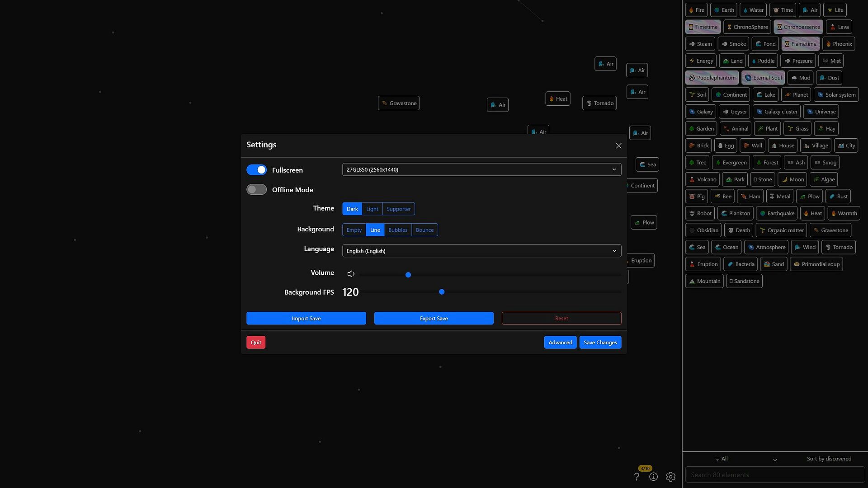Select the Phoenix element in sidebar
Screen dimensions: 868x488
(x=839, y=44)
